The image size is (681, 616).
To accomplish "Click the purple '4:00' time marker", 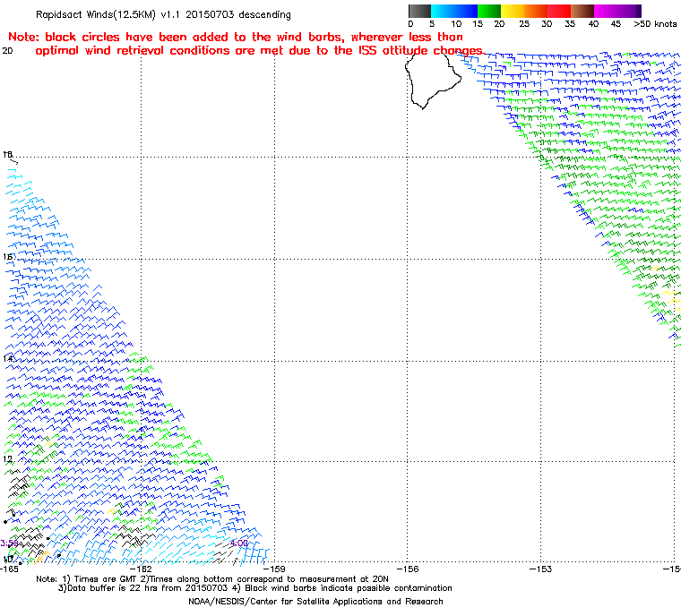I will [239, 543].
